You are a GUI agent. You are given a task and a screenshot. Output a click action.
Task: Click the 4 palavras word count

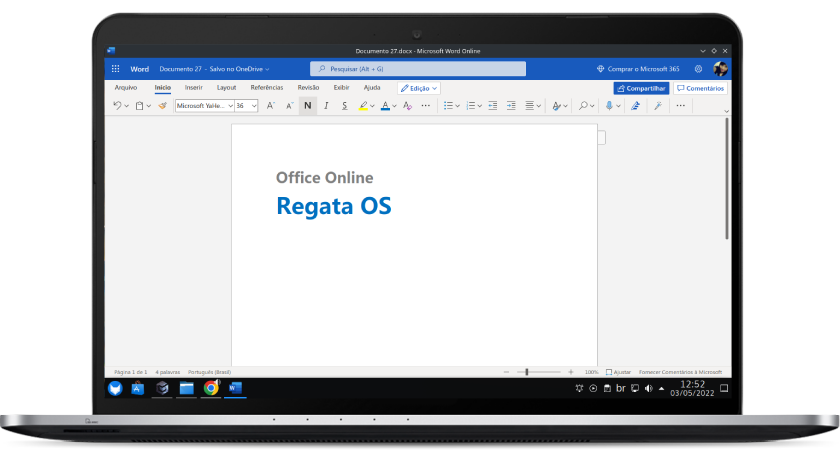point(168,372)
